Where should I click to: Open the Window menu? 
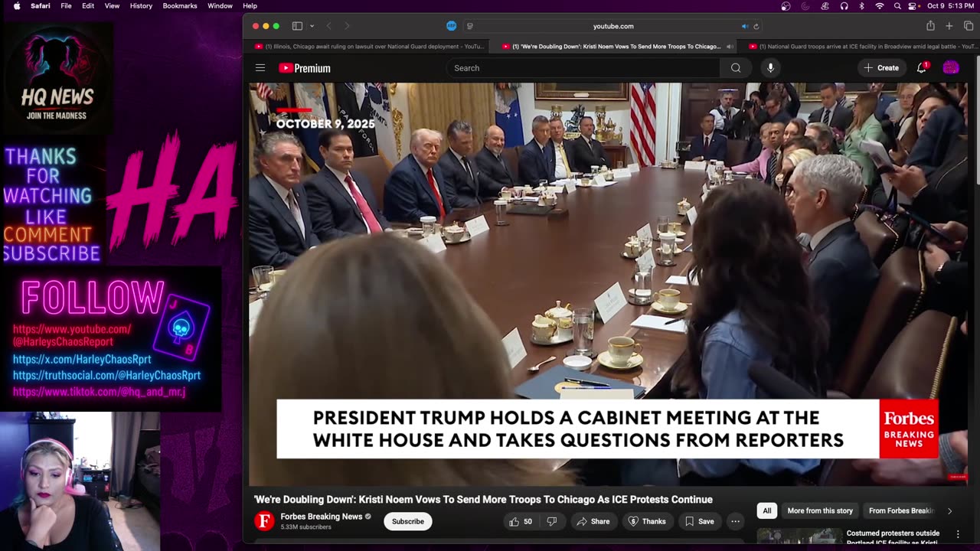tap(220, 6)
